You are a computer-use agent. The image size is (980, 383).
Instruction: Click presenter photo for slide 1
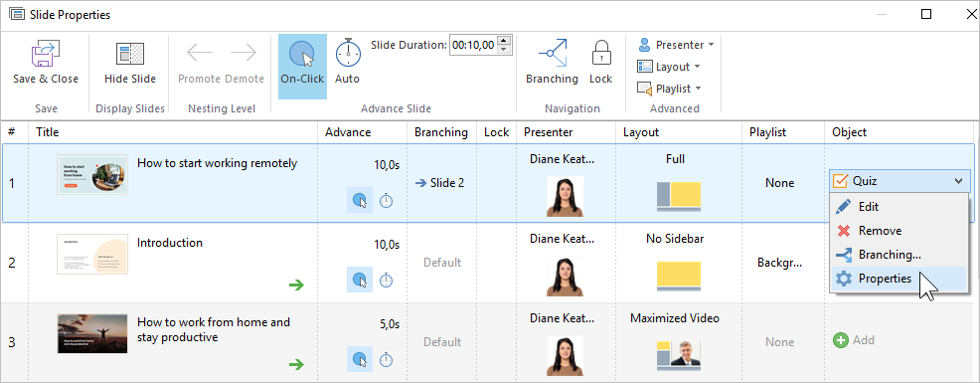coord(565,197)
